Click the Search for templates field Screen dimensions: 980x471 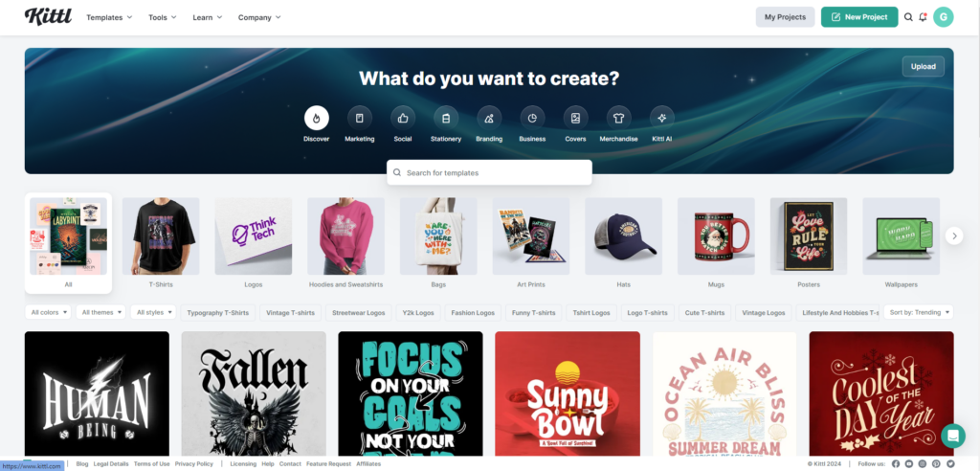click(489, 172)
